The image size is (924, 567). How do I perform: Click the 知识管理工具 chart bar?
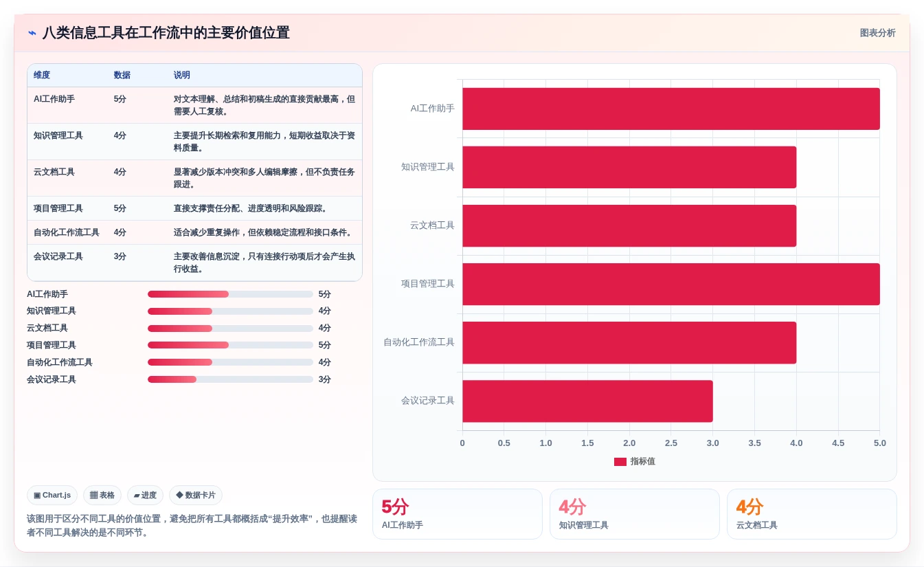tap(629, 167)
